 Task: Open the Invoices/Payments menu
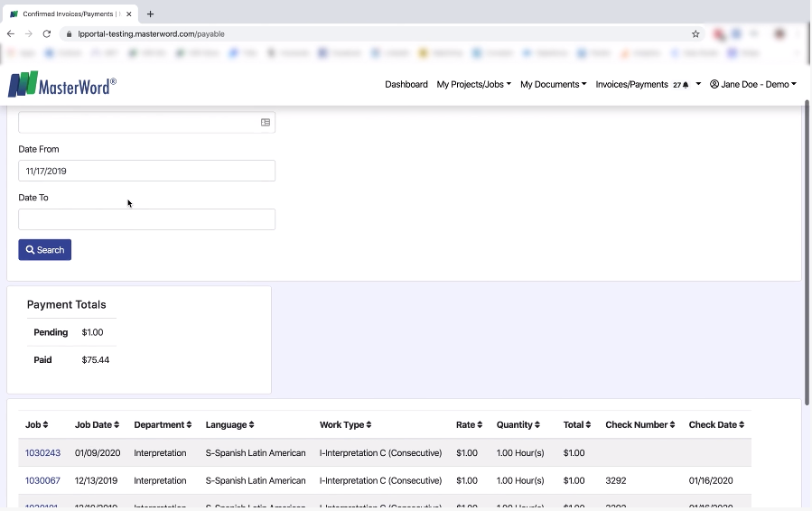tap(632, 85)
